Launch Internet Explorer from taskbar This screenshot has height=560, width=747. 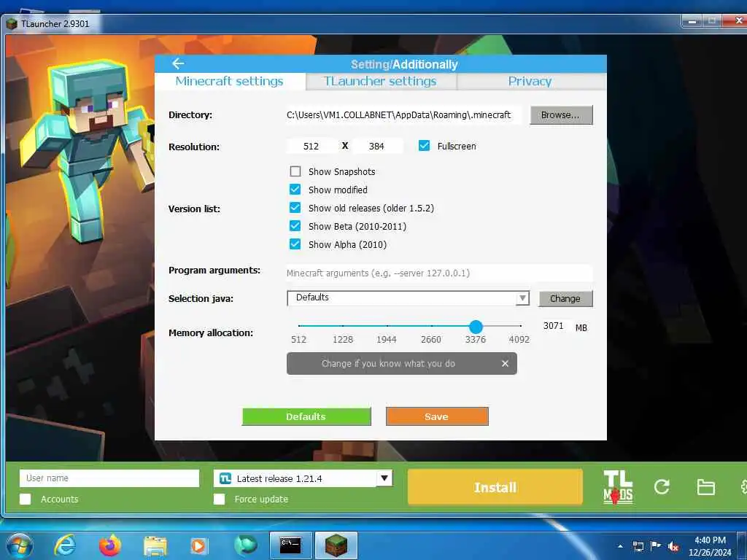(x=64, y=545)
